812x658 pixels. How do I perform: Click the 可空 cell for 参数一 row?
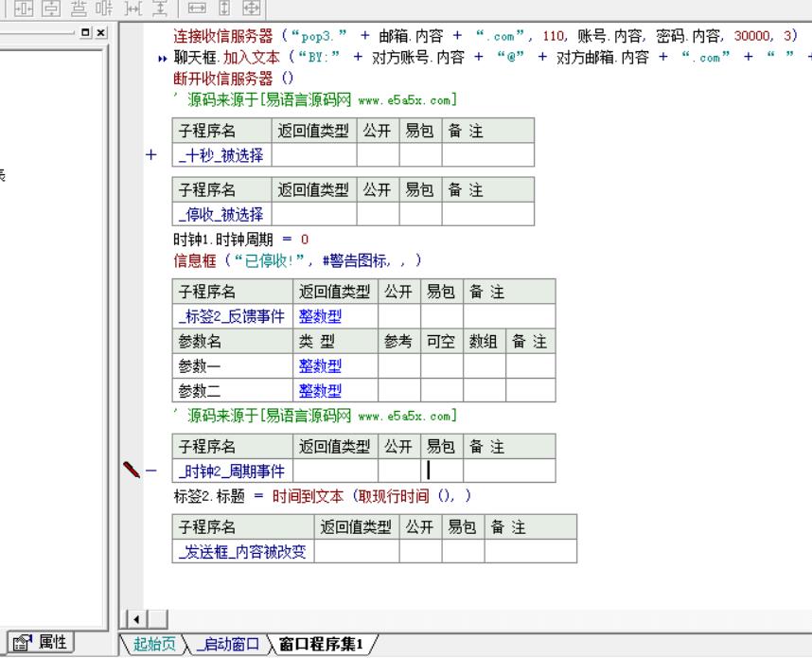click(x=441, y=365)
